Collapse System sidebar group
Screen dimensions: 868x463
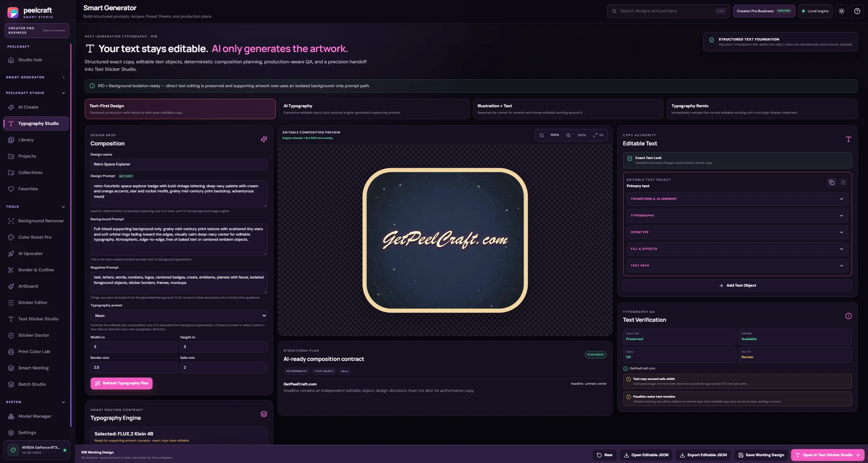(36, 402)
